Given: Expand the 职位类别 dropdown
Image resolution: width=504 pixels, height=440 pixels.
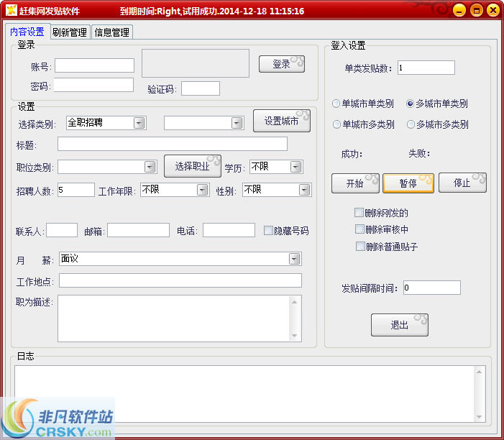Looking at the screenshot, I should tap(107, 167).
